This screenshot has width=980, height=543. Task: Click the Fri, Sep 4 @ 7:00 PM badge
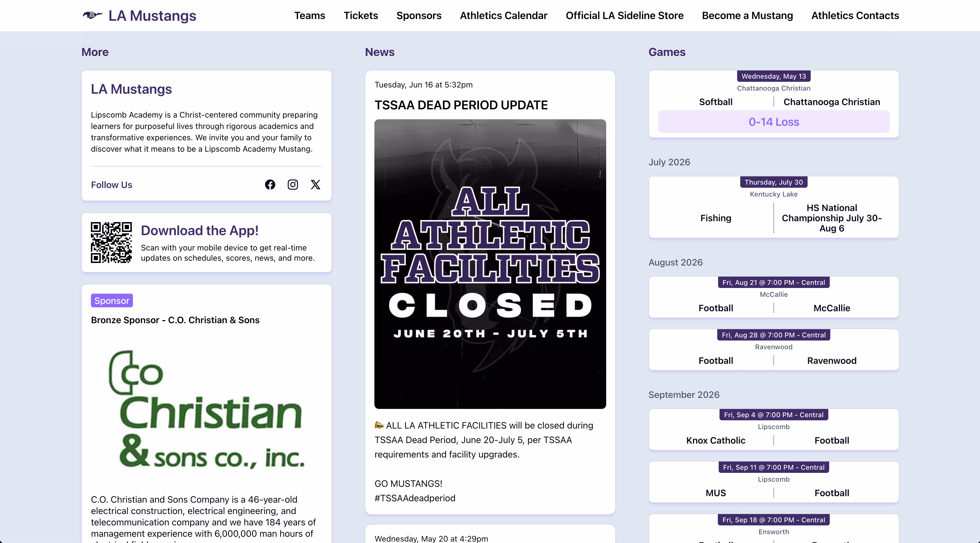pyautogui.click(x=773, y=415)
